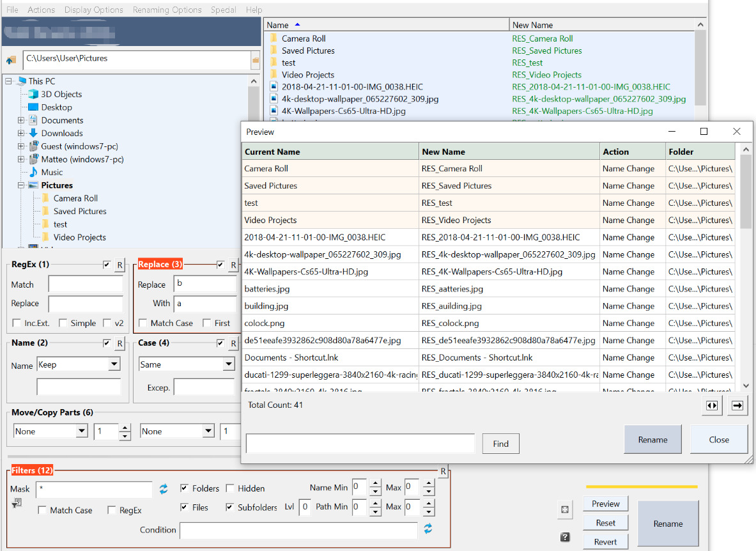Expand the Documents tree node
Image resolution: width=756 pixels, height=551 pixels.
[21, 120]
